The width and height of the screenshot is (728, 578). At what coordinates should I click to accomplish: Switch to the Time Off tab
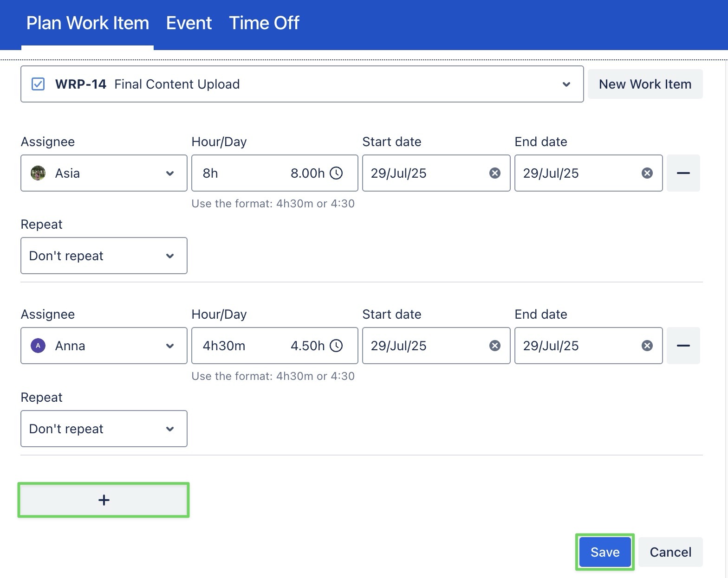pyautogui.click(x=264, y=23)
